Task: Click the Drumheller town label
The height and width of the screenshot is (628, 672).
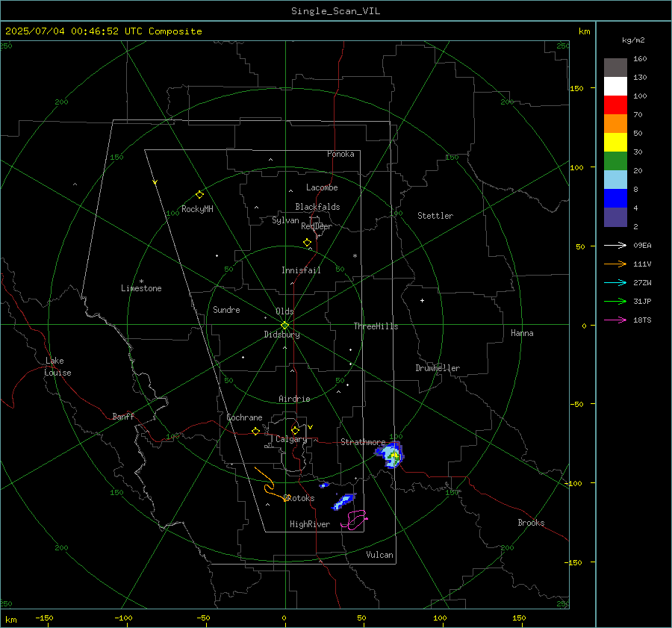Action: (437, 368)
